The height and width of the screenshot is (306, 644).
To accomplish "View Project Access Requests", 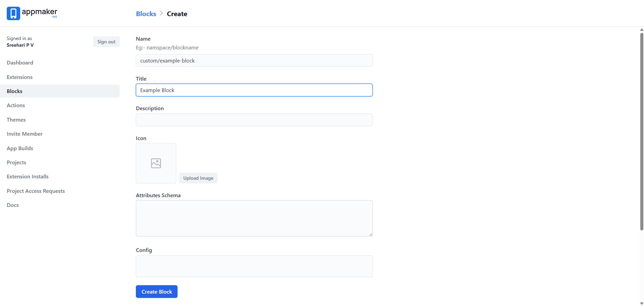I will (x=36, y=191).
